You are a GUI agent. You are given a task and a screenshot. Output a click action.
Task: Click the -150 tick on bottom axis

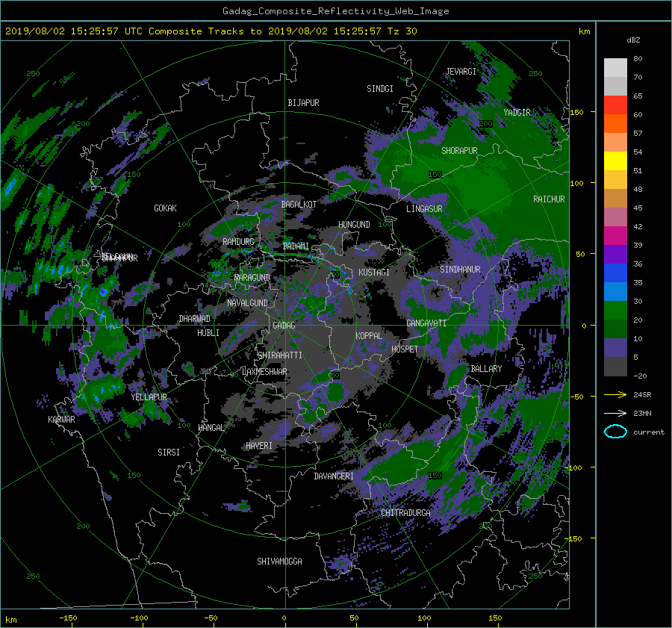(x=68, y=618)
